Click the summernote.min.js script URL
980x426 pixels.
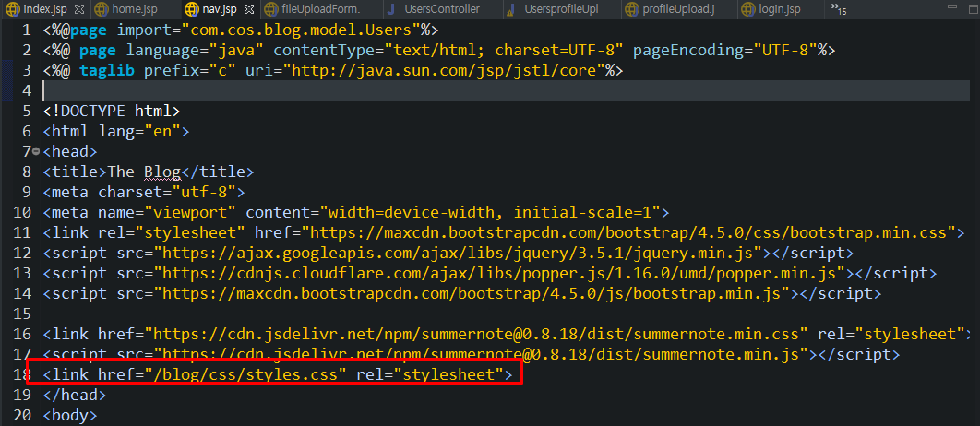tap(482, 355)
